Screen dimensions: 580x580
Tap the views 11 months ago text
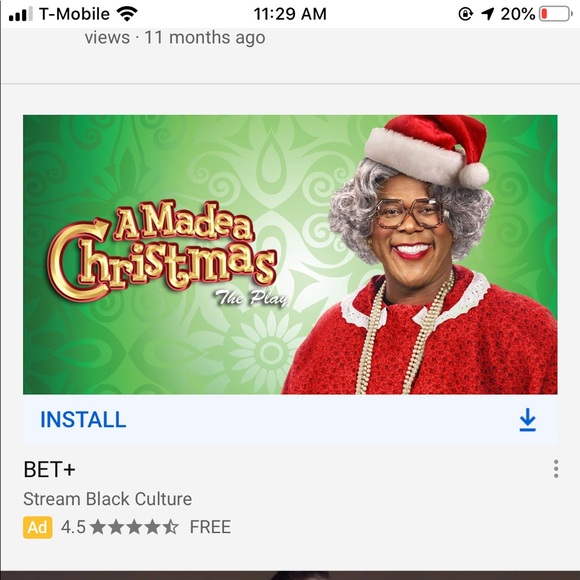click(x=175, y=38)
